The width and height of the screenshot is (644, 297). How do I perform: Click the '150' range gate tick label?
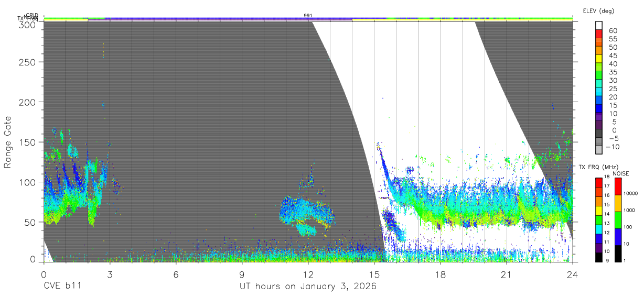[x=28, y=142]
